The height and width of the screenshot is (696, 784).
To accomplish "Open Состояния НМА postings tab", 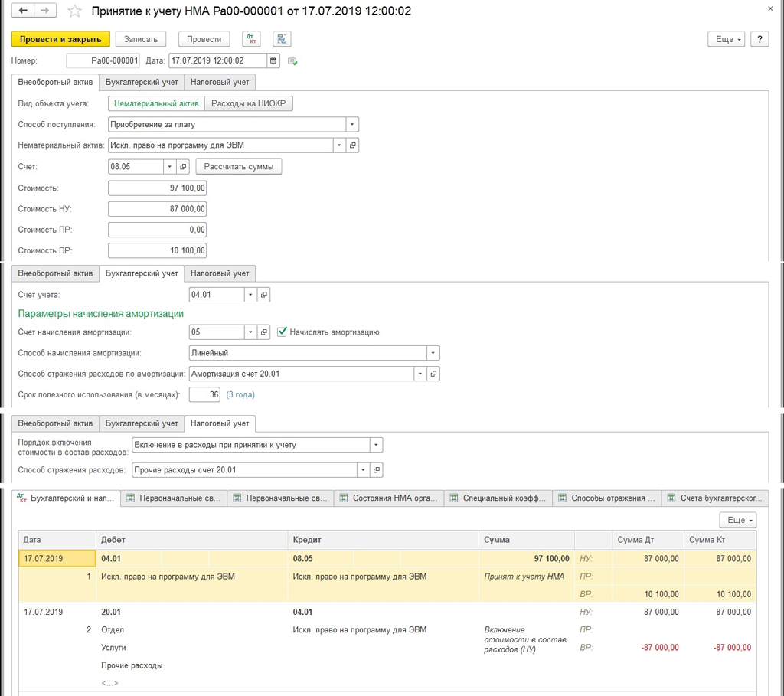I will pyautogui.click(x=390, y=498).
